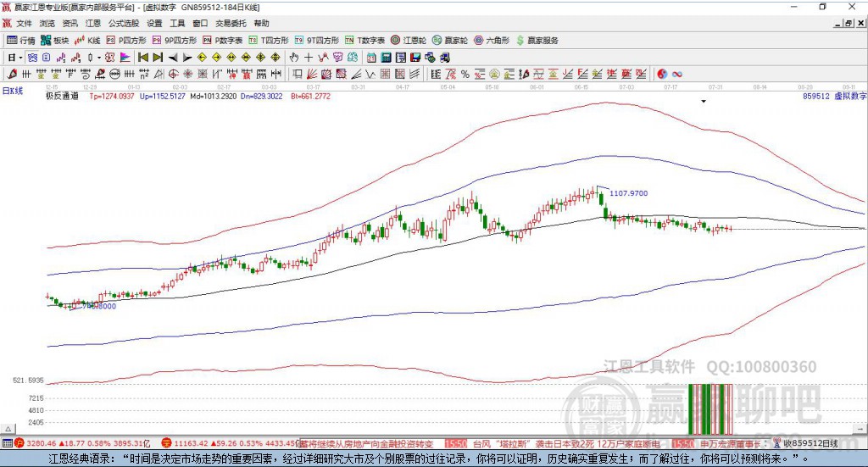The height and width of the screenshot is (467, 868).
Task: Open the 交易委托 menu
Action: [x=231, y=23]
